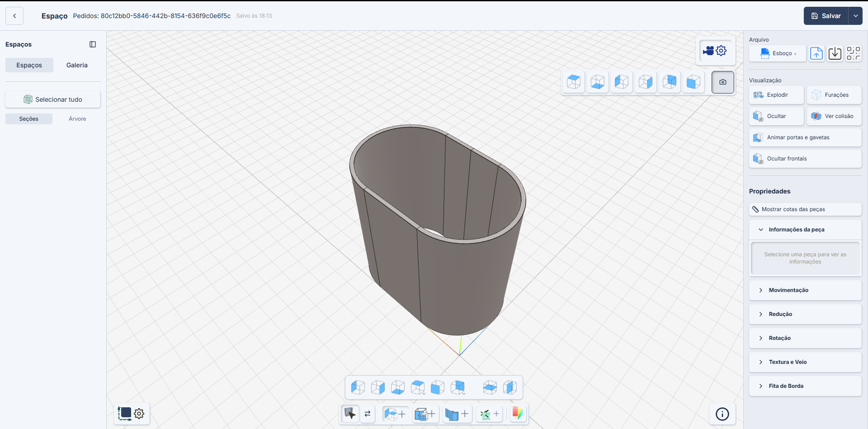
Task: Collapse the Informações da peça section
Action: coord(805,230)
